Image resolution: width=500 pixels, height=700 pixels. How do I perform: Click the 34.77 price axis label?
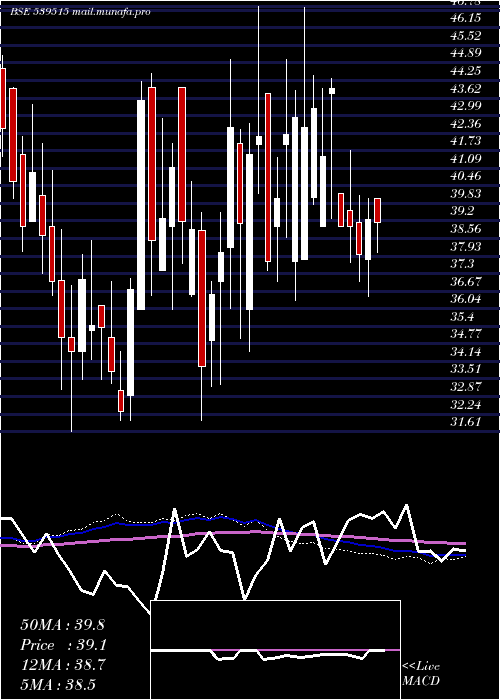466,335
